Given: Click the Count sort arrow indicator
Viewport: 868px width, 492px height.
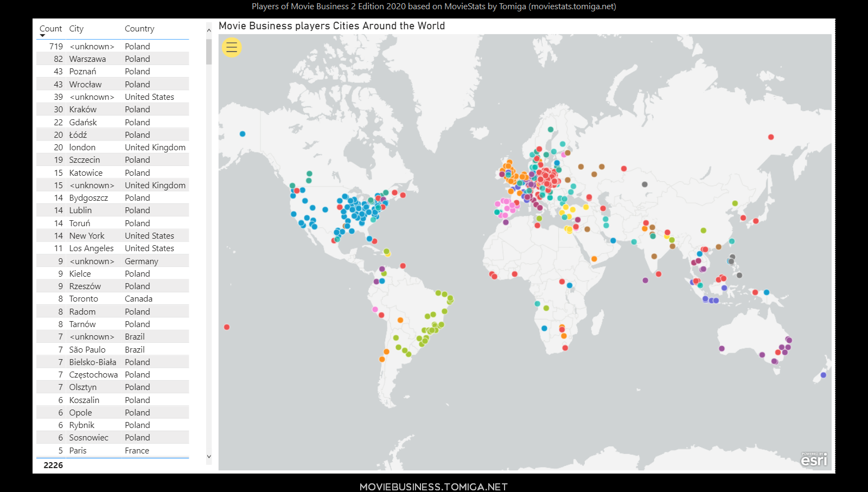Looking at the screenshot, I should [42, 36].
